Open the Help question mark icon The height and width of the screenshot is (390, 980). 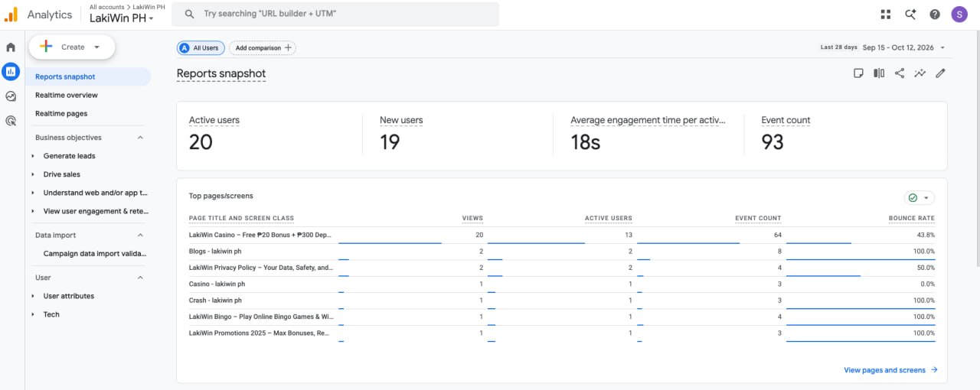pyautogui.click(x=935, y=15)
